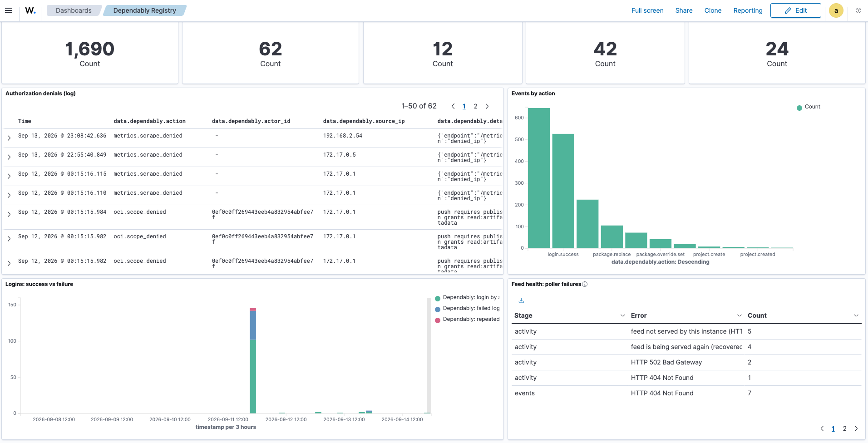Open the Reporting menu
The height and width of the screenshot is (443, 868).
[748, 10]
